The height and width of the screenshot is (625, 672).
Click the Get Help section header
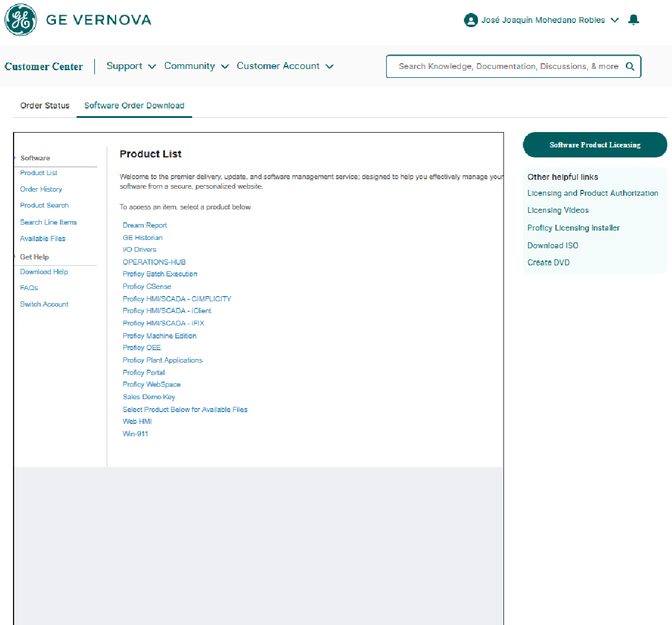[34, 256]
